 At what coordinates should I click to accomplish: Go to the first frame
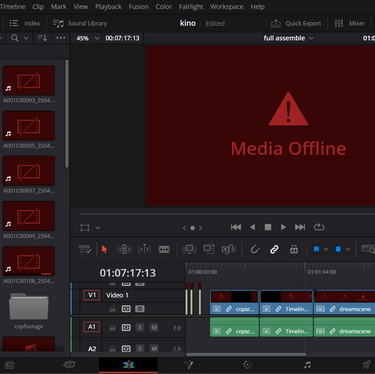click(236, 227)
